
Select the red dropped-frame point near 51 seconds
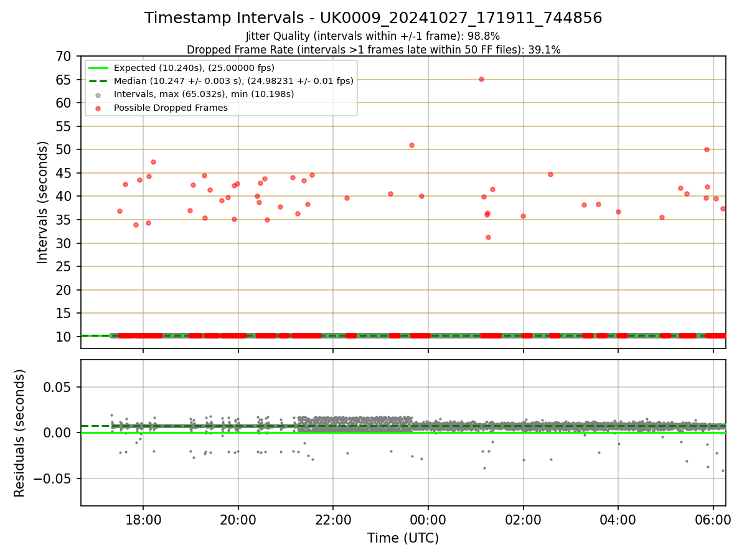(411, 145)
